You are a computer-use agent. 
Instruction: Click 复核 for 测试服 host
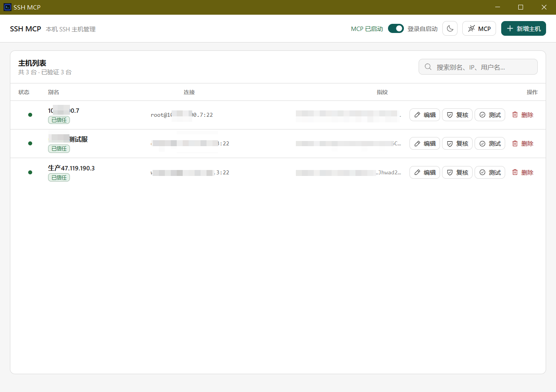[x=457, y=143]
